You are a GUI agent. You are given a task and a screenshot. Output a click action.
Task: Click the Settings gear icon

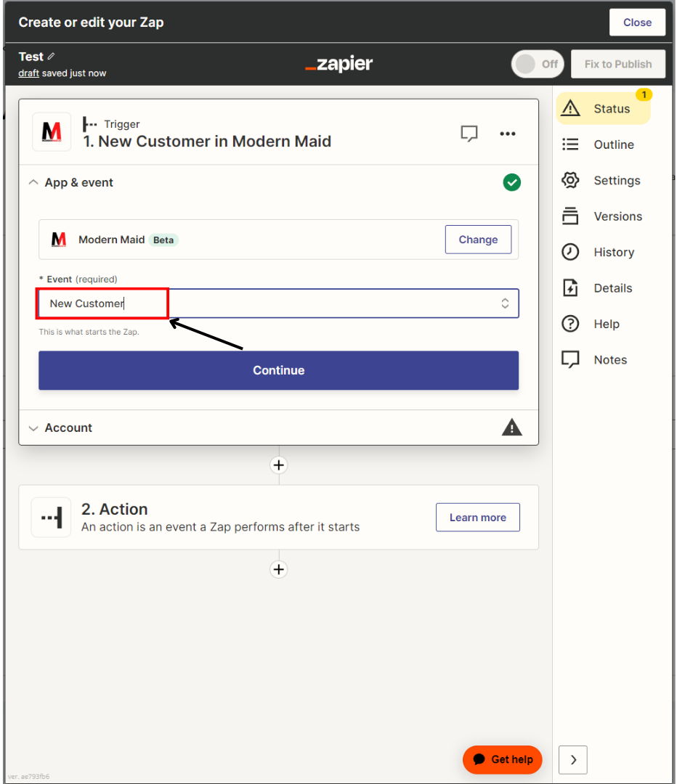coord(570,180)
